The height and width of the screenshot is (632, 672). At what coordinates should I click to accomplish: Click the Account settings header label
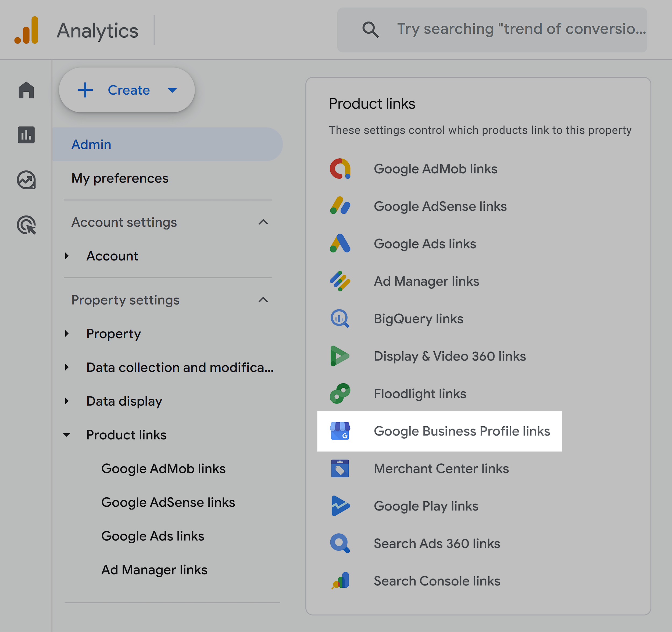pos(124,222)
